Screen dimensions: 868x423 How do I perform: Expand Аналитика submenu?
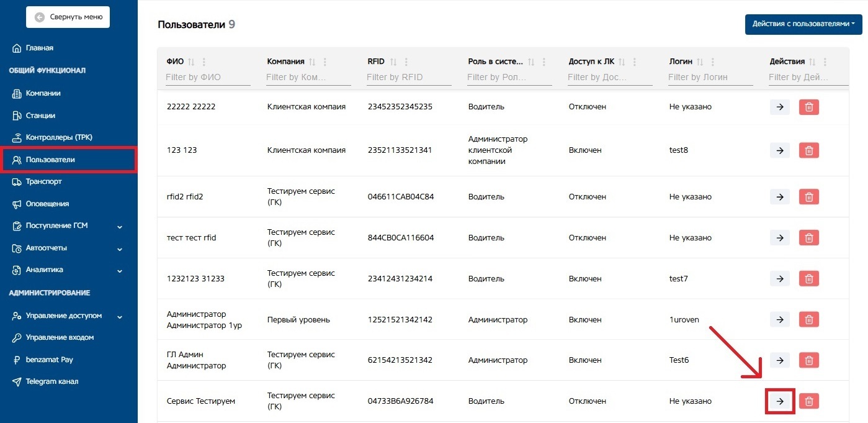120,271
